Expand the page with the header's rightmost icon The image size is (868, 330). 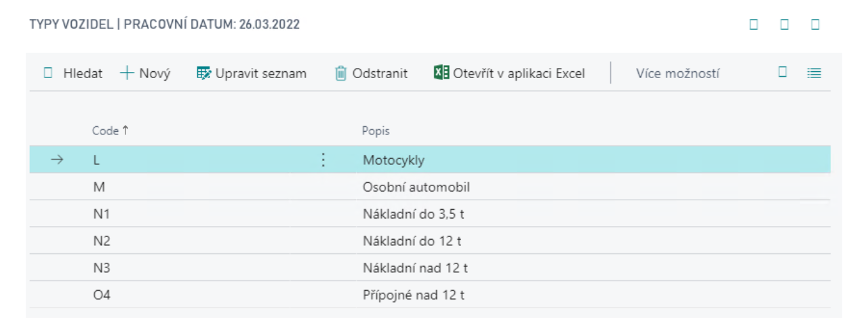pyautogui.click(x=816, y=25)
